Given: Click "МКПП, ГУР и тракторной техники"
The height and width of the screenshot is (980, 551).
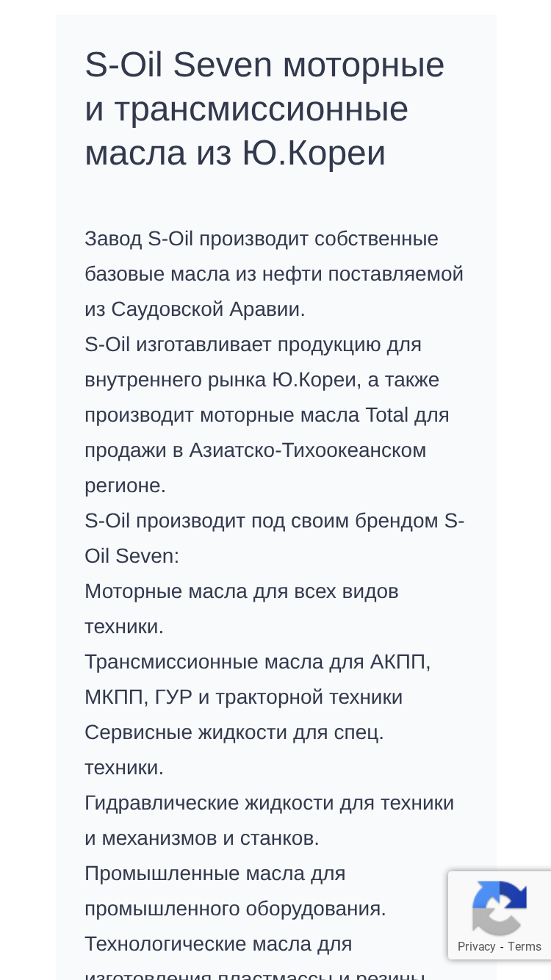Looking at the screenshot, I should tap(244, 697).
